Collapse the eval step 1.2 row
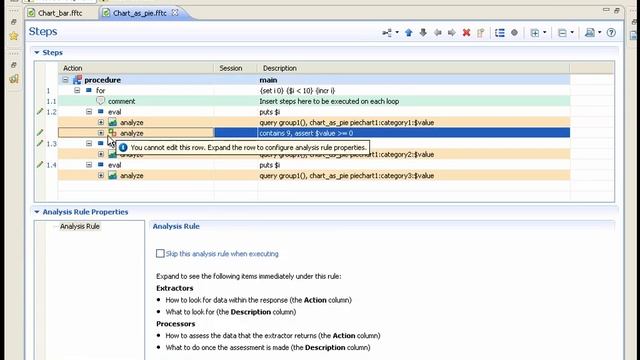 tap(89, 111)
